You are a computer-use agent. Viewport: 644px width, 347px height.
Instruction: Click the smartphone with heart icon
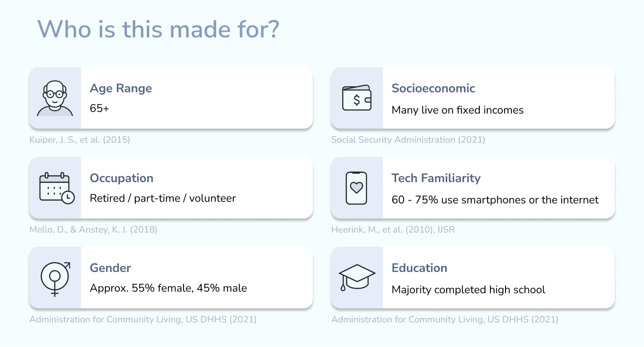356,188
